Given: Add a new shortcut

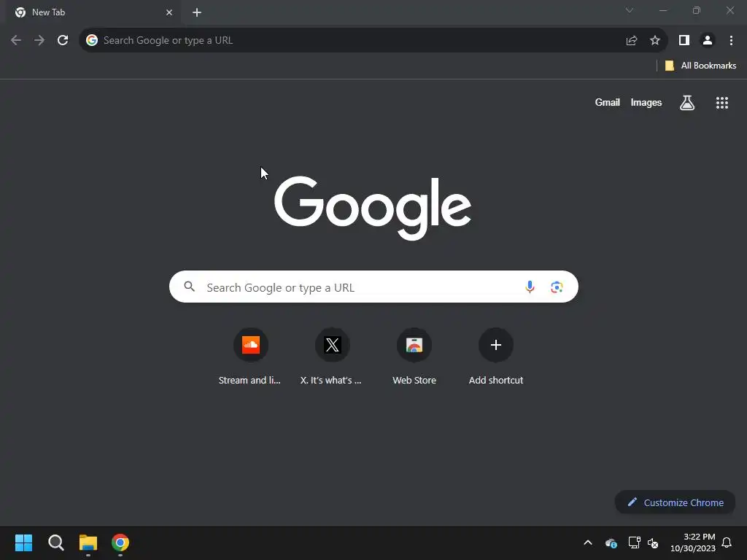Looking at the screenshot, I should pos(496,356).
